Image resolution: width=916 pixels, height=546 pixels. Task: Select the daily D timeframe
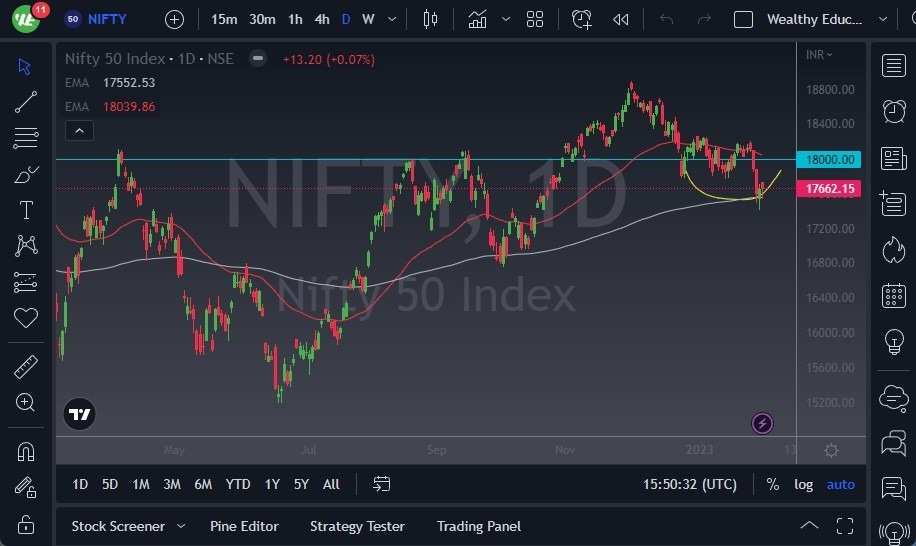pyautogui.click(x=346, y=19)
